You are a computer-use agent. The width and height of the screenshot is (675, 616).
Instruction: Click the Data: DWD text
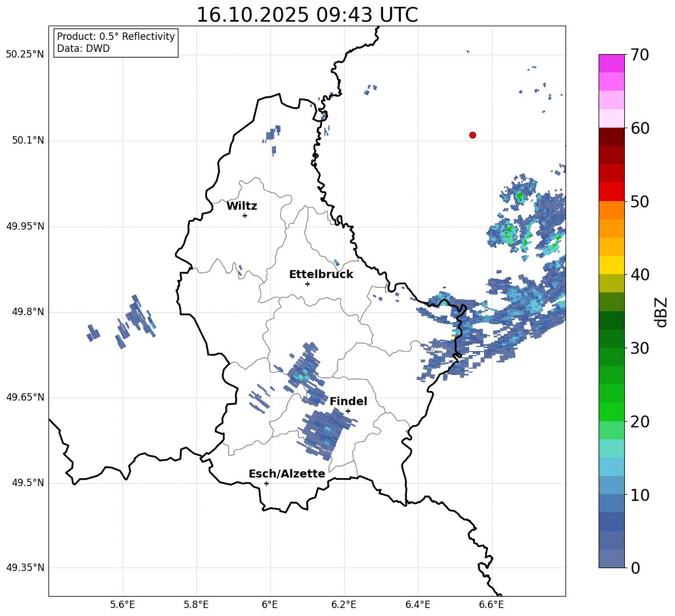coord(83,48)
